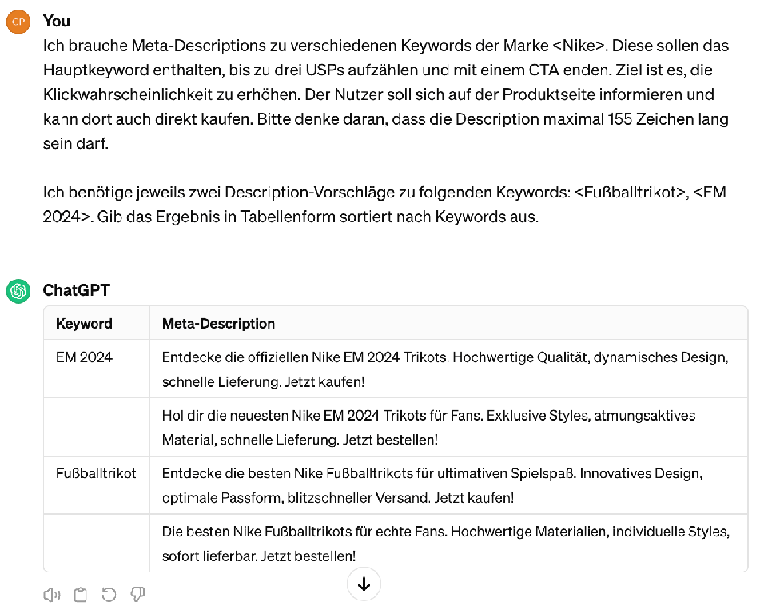Screen dimensions: 776x614
Task: Regenerate the response with the circular arrow
Action: coord(109,595)
